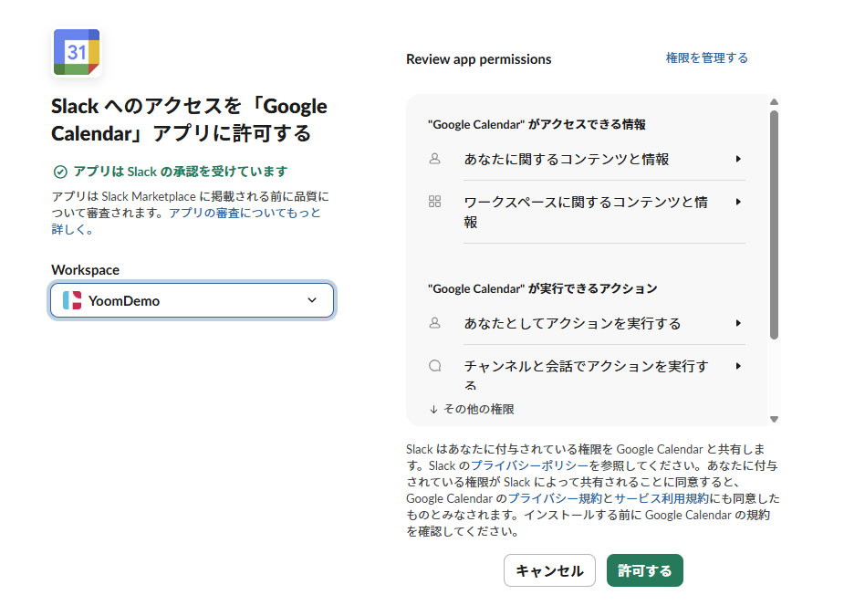Viewport: 844px width, 616px height.
Task: Click the Workspace label
Action: pyautogui.click(x=85, y=270)
